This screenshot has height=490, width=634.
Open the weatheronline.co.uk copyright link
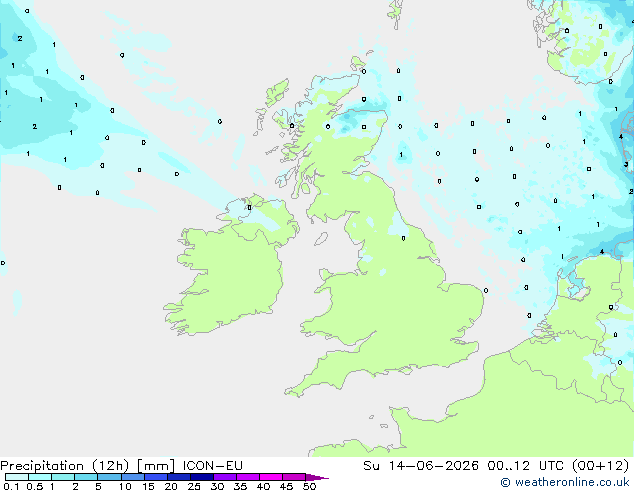point(565,482)
